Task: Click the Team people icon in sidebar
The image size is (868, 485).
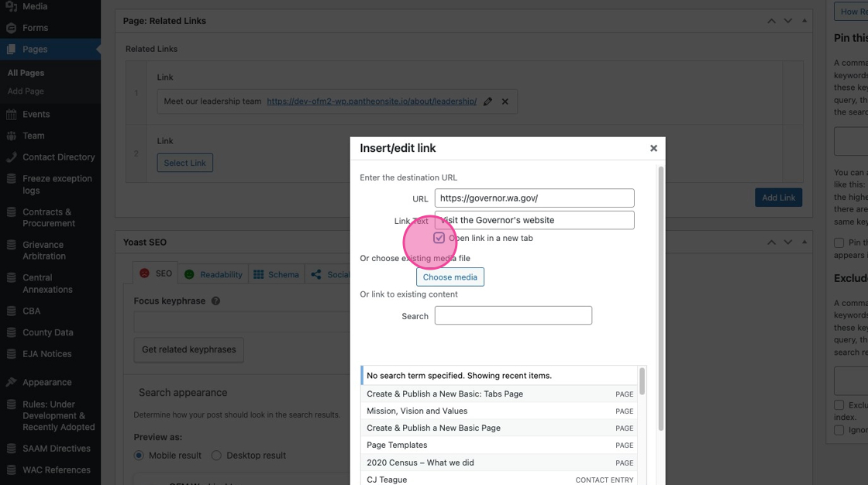Action: pyautogui.click(x=11, y=136)
